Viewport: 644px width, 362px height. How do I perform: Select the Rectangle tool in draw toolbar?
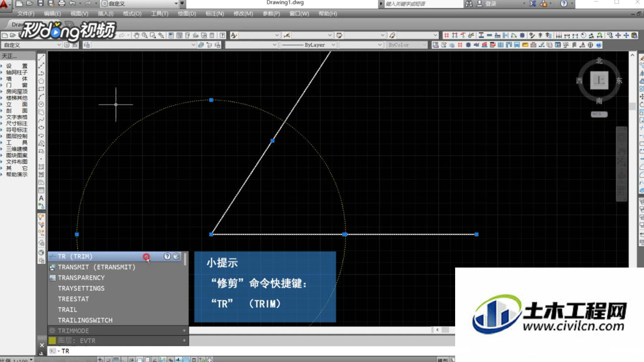coord(41,89)
